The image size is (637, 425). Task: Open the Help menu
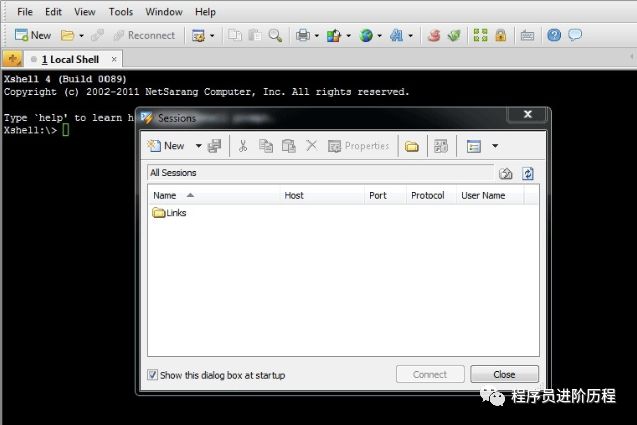coord(205,12)
